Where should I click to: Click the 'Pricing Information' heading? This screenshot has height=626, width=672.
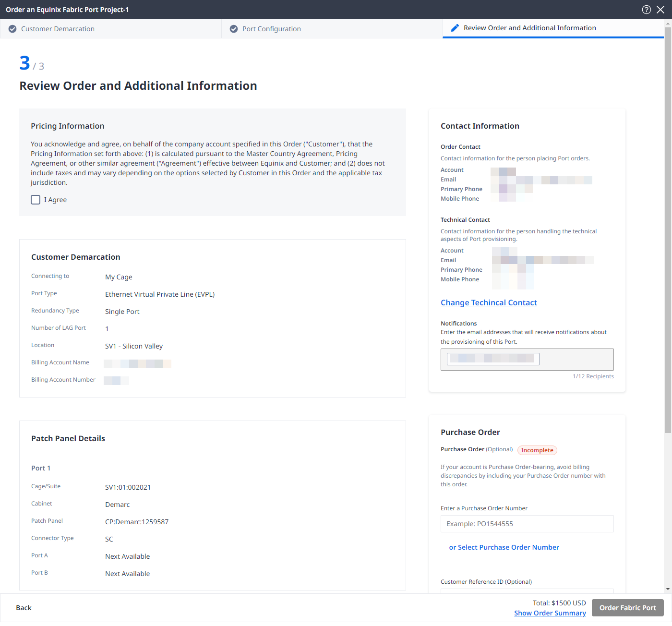pyautogui.click(x=68, y=126)
